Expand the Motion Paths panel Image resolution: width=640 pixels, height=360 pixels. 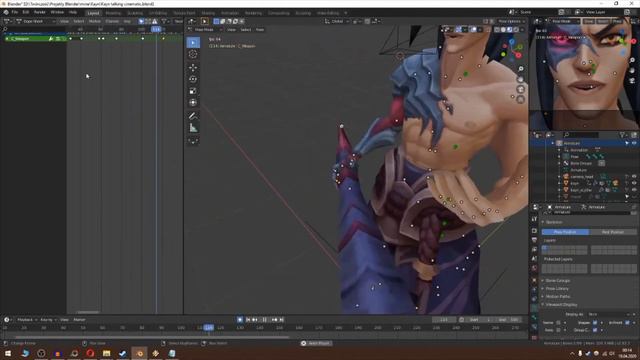point(558,297)
